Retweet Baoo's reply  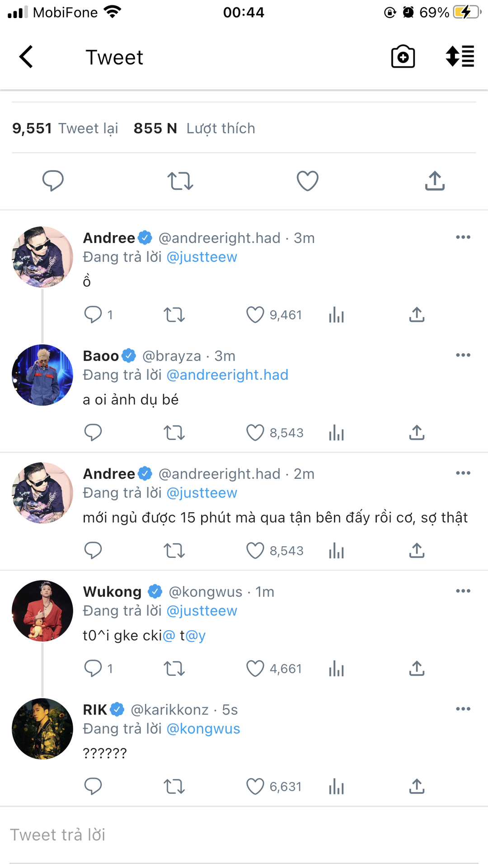point(174,433)
